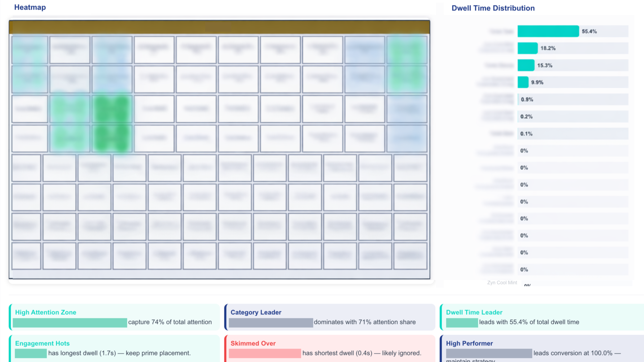Select the 15.3% distribution bar

(x=526, y=65)
